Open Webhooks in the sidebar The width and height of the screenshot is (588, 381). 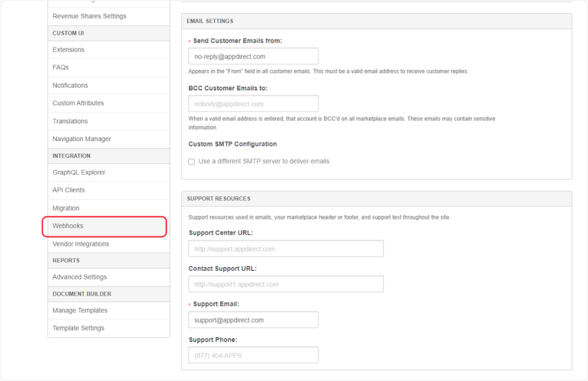68,226
